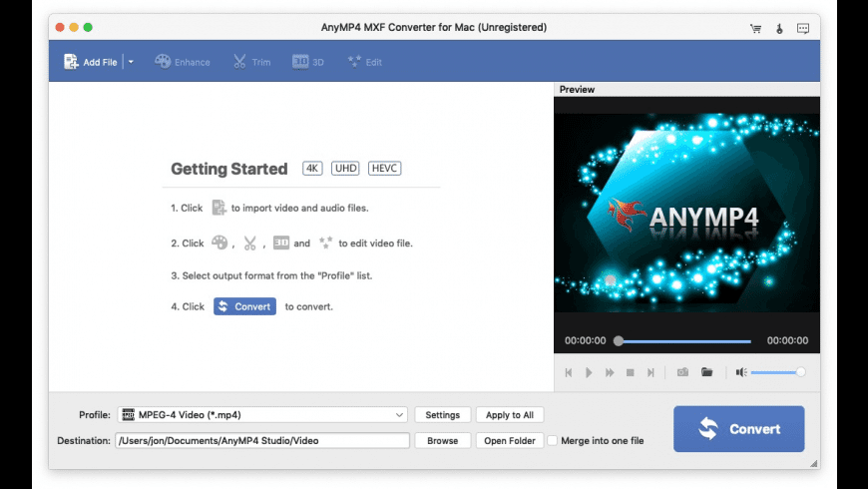
Task: Click the stars effect icon in step 2
Action: [325, 243]
